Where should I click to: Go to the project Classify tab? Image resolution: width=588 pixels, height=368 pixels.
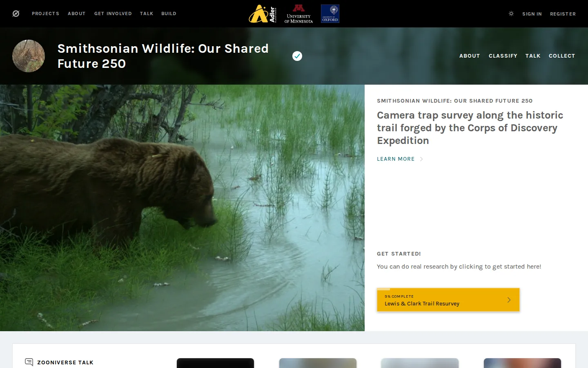coord(503,56)
